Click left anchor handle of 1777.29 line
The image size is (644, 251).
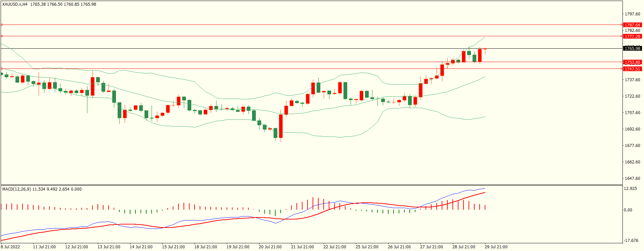(x=2, y=36)
